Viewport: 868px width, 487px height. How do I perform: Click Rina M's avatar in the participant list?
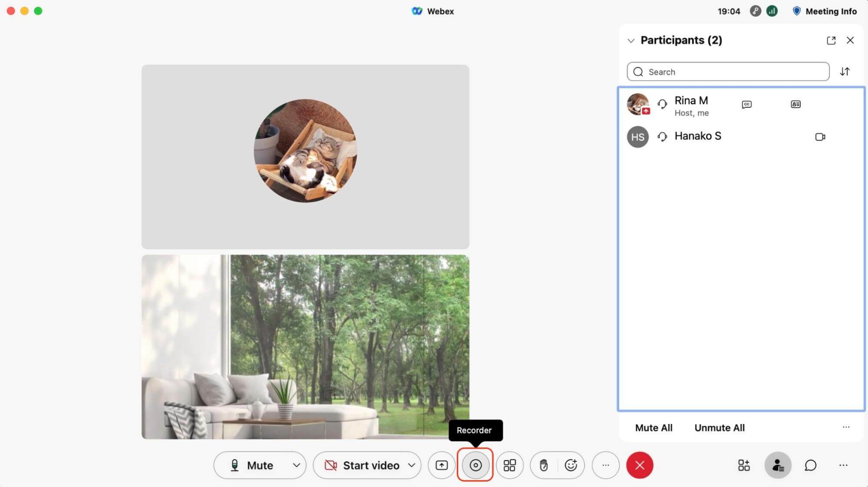click(x=638, y=104)
